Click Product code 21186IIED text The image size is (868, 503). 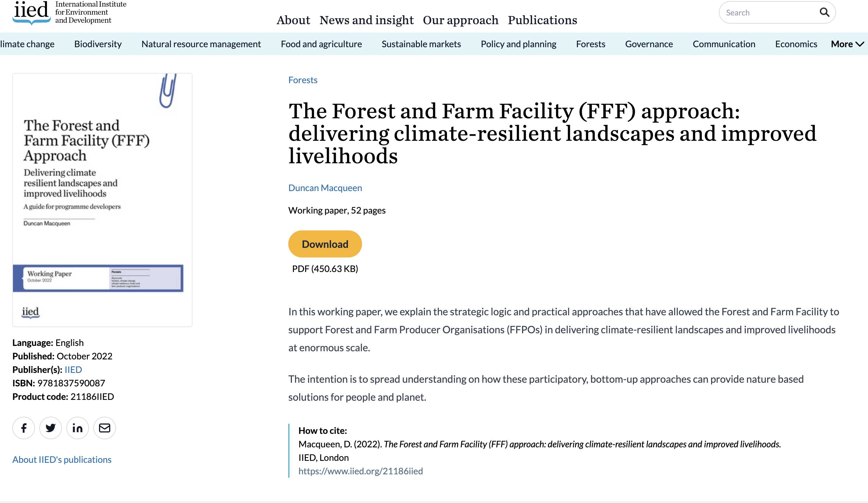[x=63, y=397]
